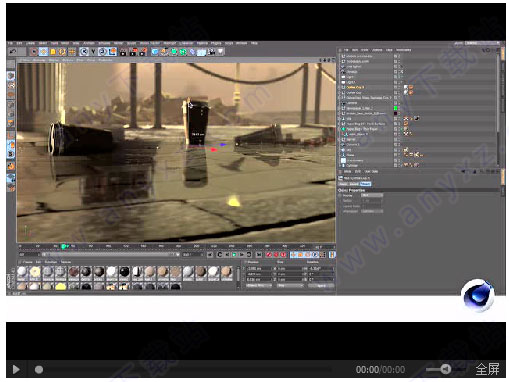
Task: Click the green Play Forward timeline button
Action: pyautogui.click(x=234, y=255)
